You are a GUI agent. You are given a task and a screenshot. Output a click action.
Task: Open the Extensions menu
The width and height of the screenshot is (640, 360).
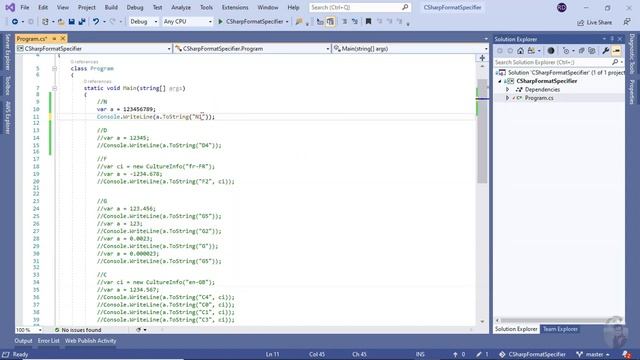[235, 7]
